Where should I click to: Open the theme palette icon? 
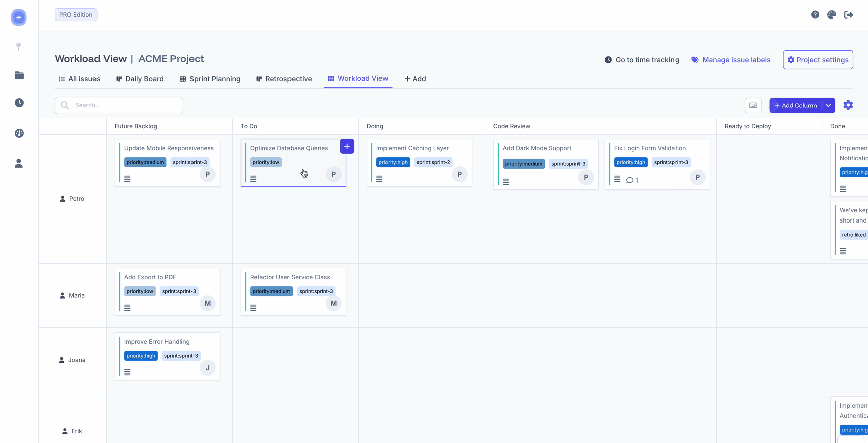(832, 15)
